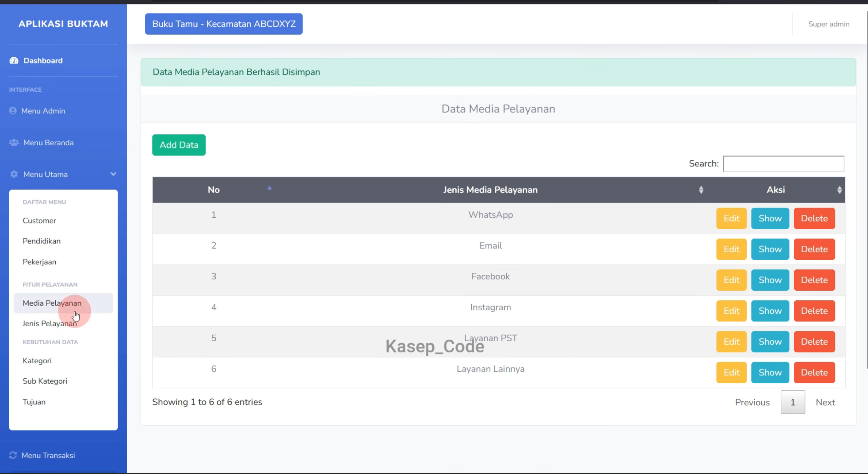
Task: Go to the Previous page
Action: (x=752, y=402)
